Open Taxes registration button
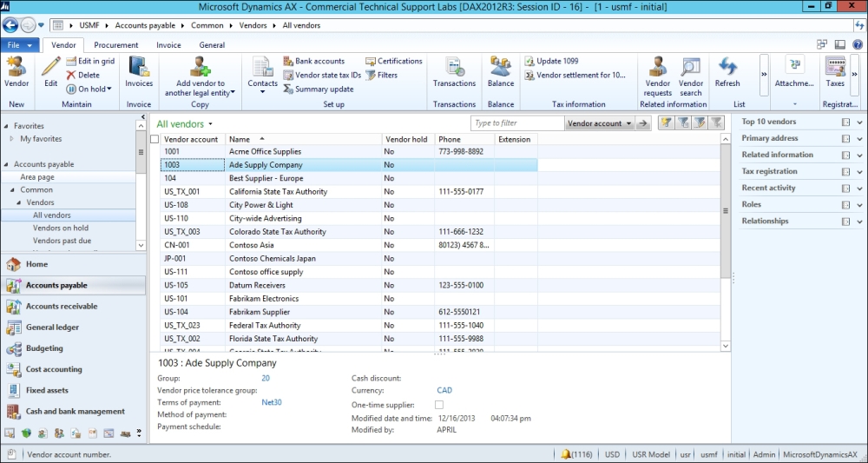This screenshot has width=868, height=463. coord(835,72)
